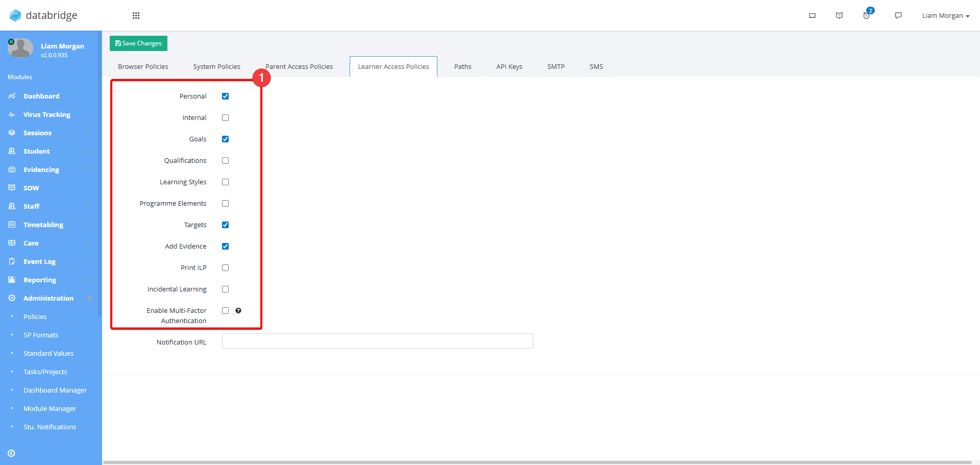Click the MFA help question mark icon

pyautogui.click(x=238, y=310)
